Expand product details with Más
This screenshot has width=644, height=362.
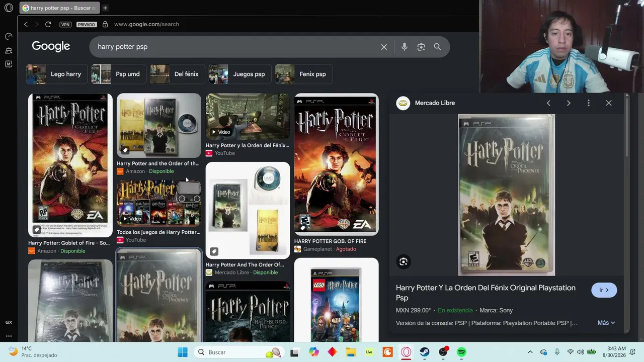tap(606, 323)
